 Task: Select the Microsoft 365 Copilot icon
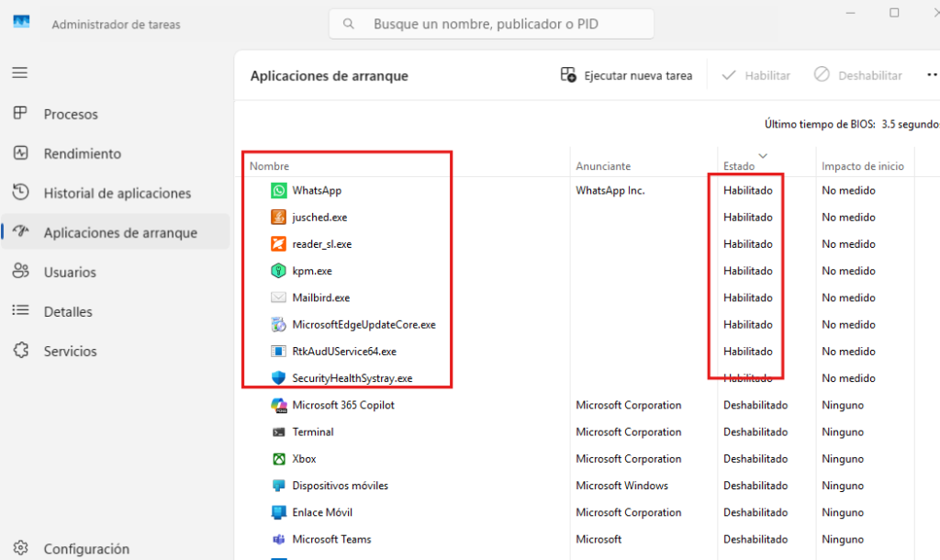point(278,405)
